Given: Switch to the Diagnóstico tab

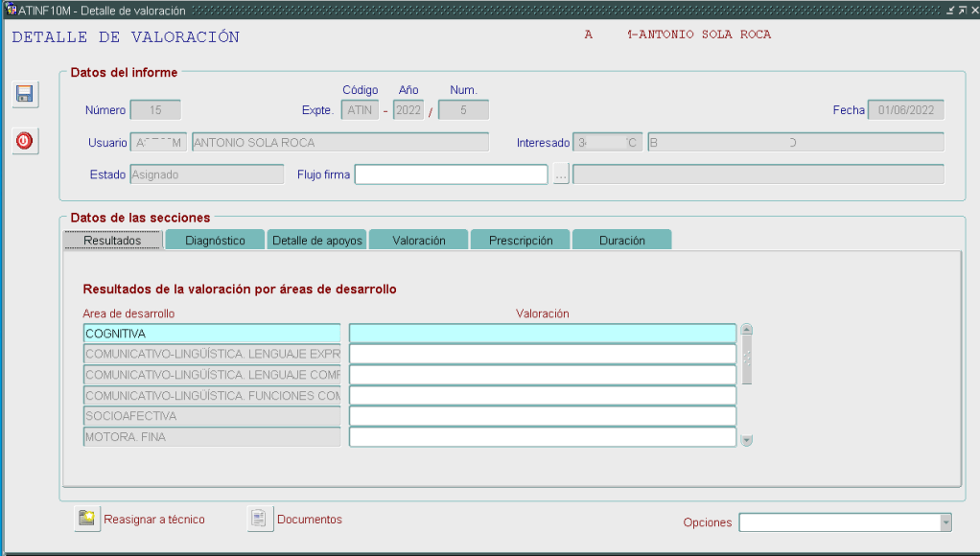Looking at the screenshot, I should [x=215, y=241].
